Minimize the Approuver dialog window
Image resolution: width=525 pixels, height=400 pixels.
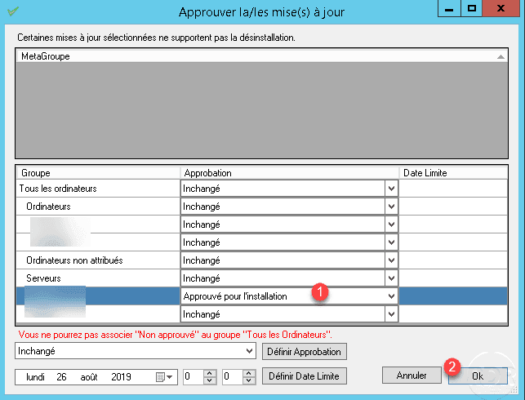pos(449,8)
